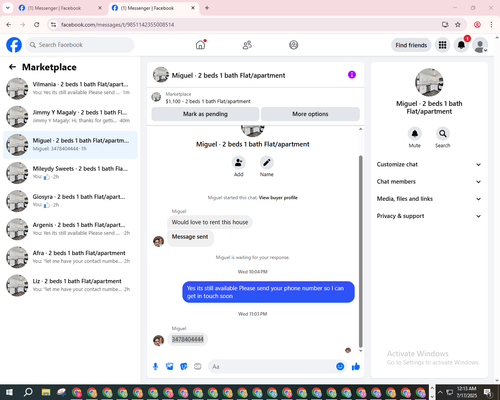Open the taskbar clock and date
Image resolution: width=500 pixels, height=400 pixels.
(x=467, y=392)
